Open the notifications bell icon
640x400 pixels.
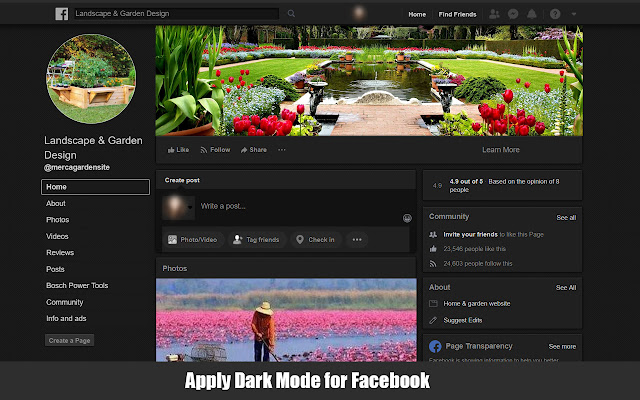[531, 14]
